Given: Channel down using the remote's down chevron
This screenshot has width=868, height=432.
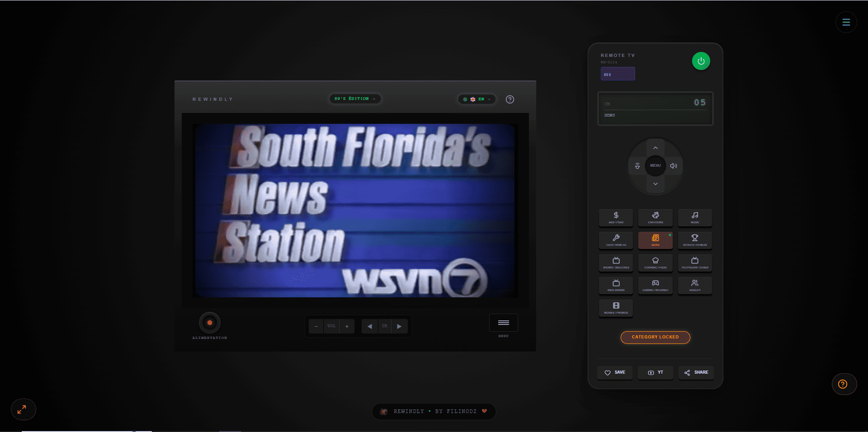Looking at the screenshot, I should pos(656,184).
